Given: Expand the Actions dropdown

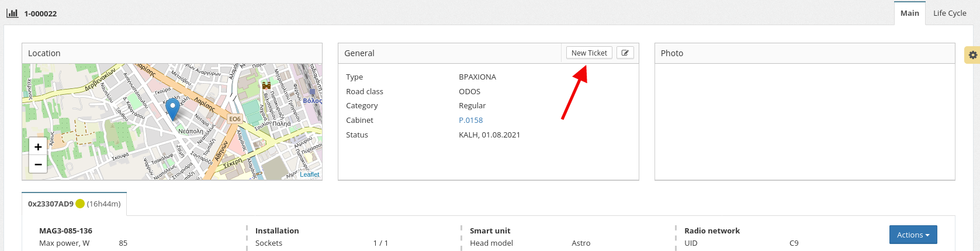Looking at the screenshot, I should click(913, 235).
